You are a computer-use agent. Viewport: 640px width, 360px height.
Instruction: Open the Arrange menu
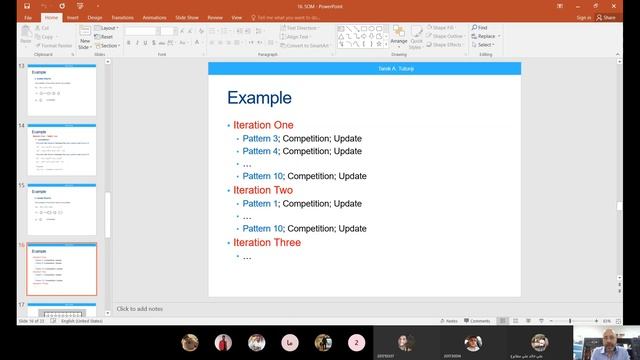point(399,36)
